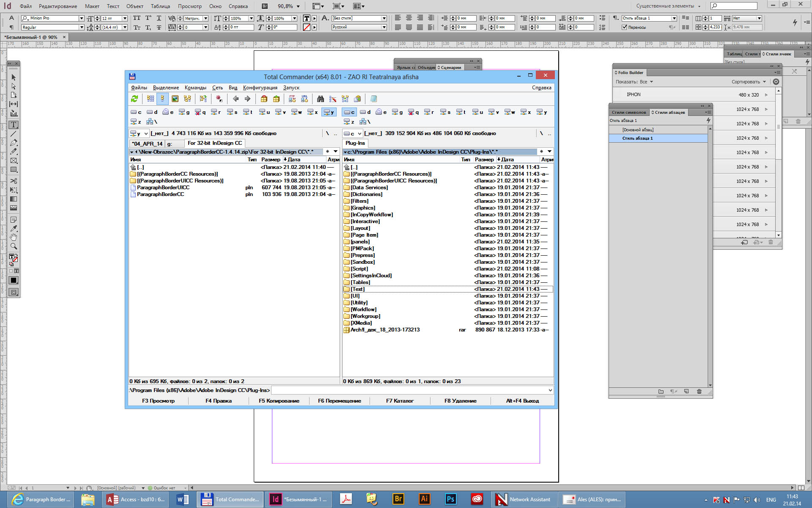Toggle Superscript formatting in control bar
This screenshot has height=508, width=812.
point(148,18)
